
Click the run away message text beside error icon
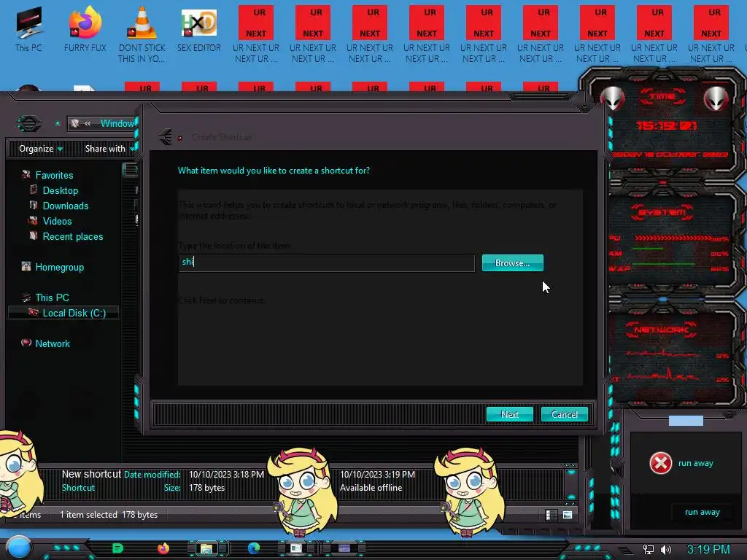[x=695, y=463]
